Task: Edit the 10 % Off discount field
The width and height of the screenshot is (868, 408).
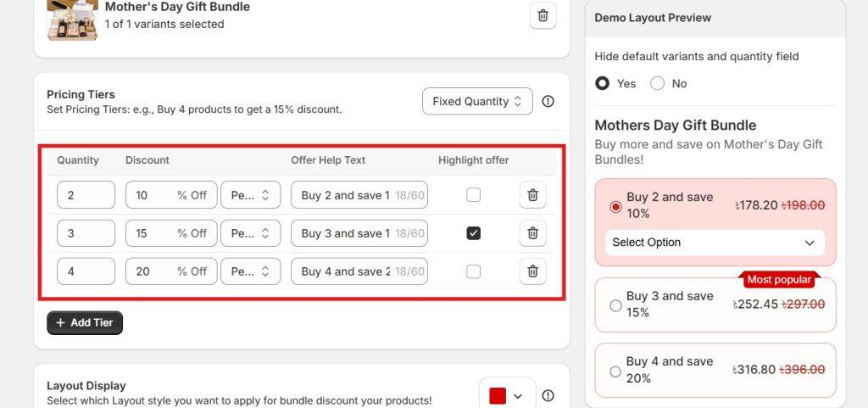Action: 171,195
